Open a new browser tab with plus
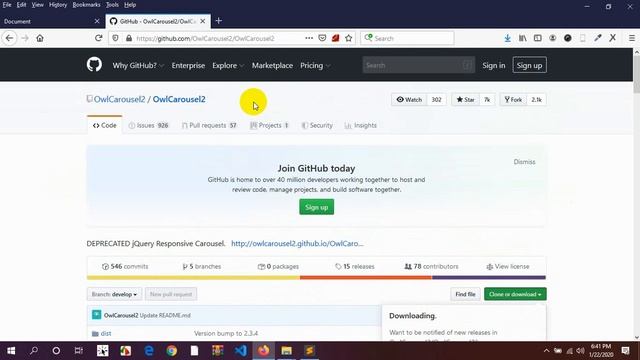 pos(219,21)
